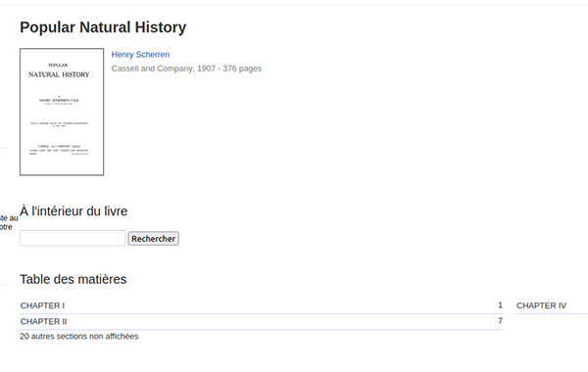The image size is (588, 372).
Task: Select the 'Table des matières' heading
Action: (73, 279)
